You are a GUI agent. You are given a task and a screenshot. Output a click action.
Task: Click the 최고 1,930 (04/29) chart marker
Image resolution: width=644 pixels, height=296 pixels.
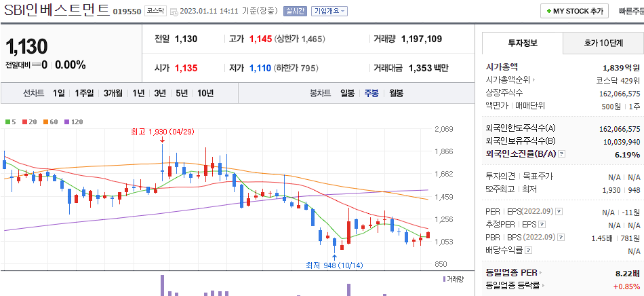pyautogui.click(x=162, y=132)
